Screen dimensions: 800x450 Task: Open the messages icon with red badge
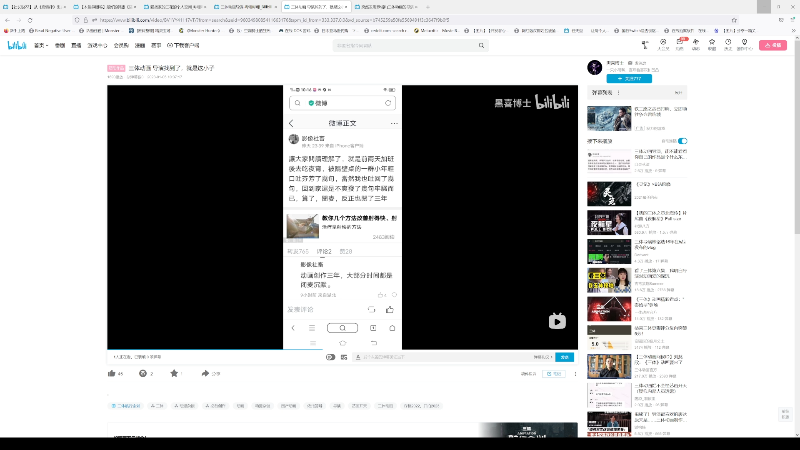(x=680, y=44)
